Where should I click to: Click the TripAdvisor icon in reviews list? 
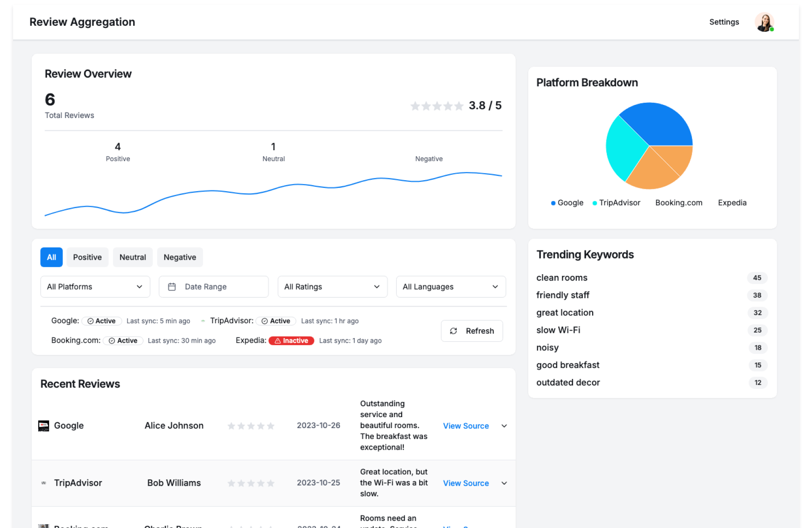(x=44, y=483)
